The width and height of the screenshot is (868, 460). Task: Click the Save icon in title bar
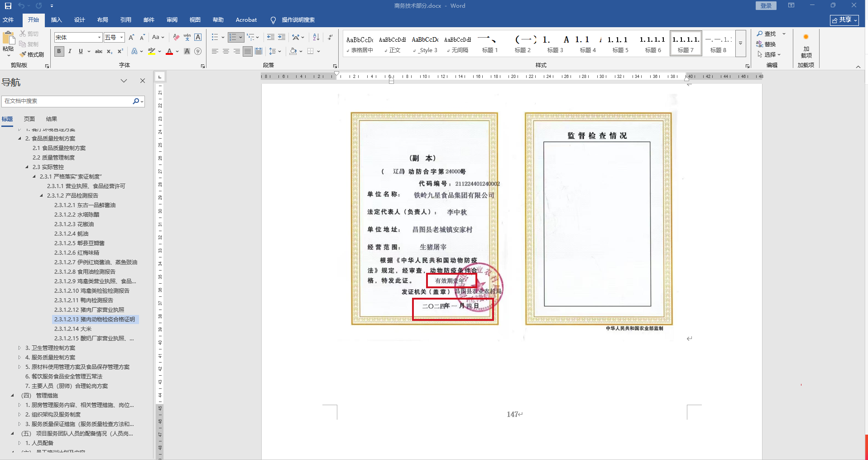[8, 6]
